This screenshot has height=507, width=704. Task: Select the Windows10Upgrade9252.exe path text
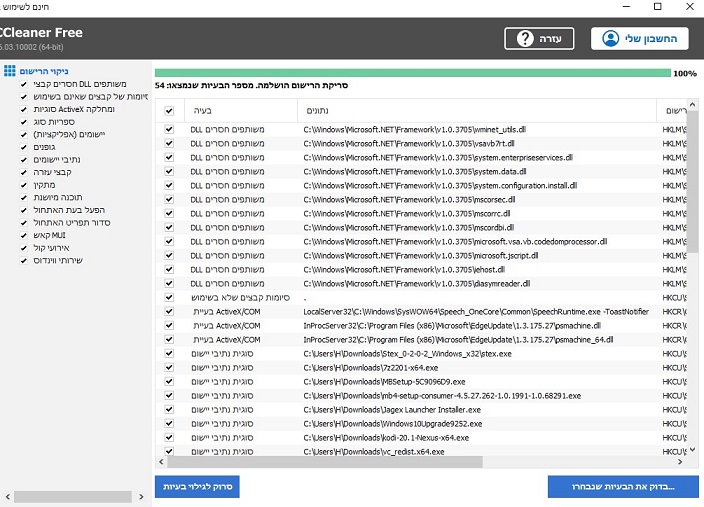click(x=392, y=423)
